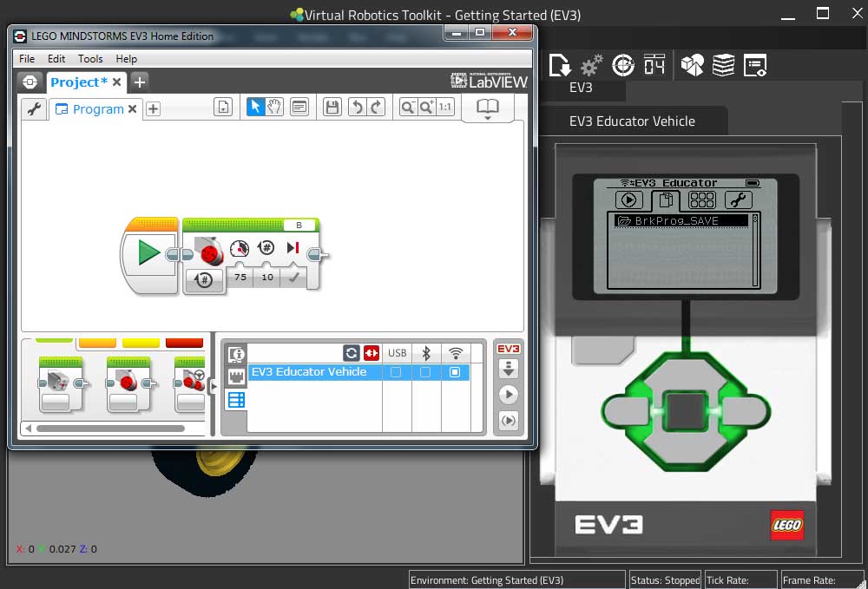Open the lobby home icon

pos(30,82)
